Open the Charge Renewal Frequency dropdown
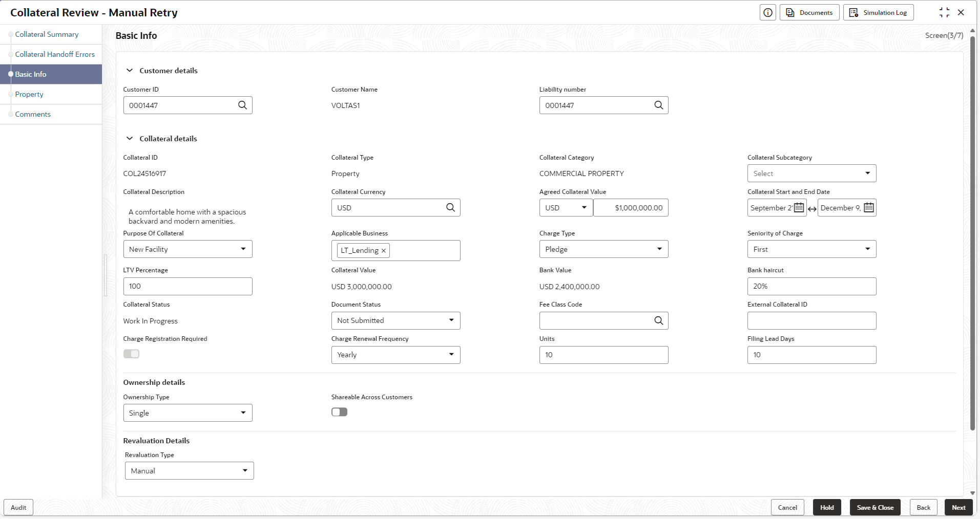 point(395,355)
